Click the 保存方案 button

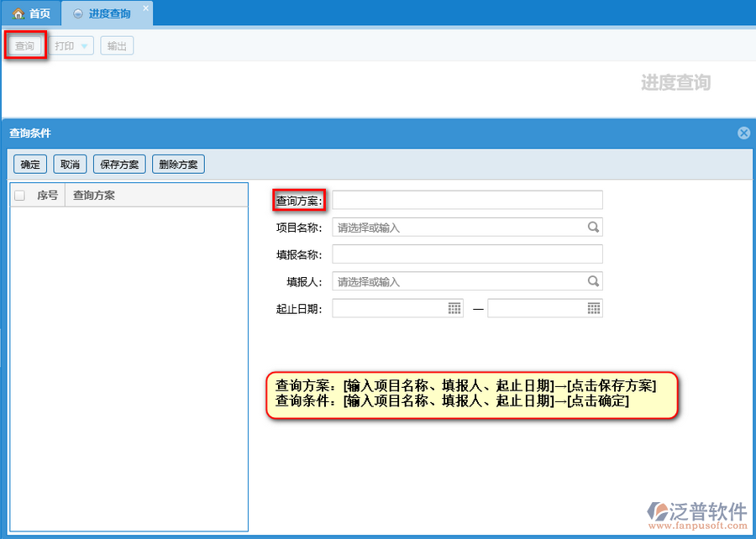pos(119,165)
